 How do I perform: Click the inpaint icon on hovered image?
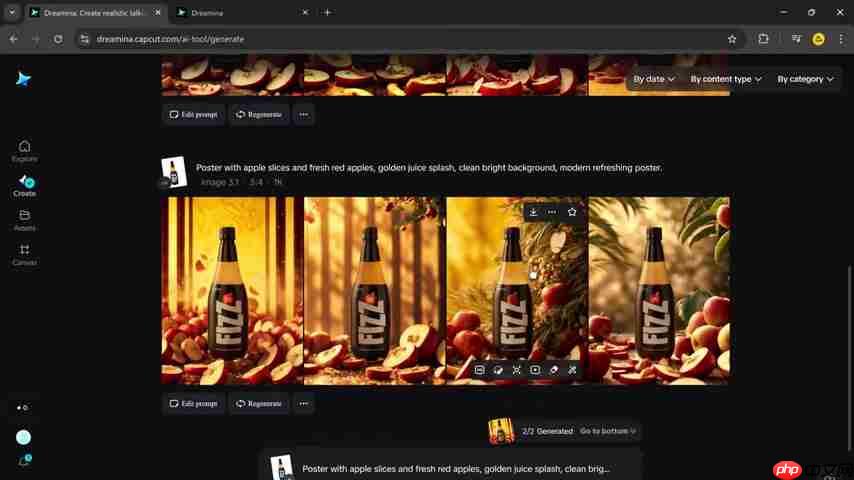[x=572, y=370]
